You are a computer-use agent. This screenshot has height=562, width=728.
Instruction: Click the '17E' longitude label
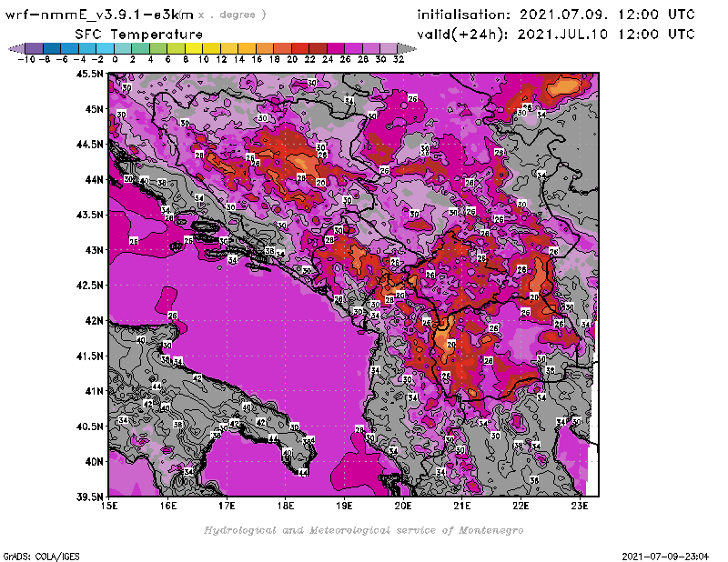[x=227, y=506]
